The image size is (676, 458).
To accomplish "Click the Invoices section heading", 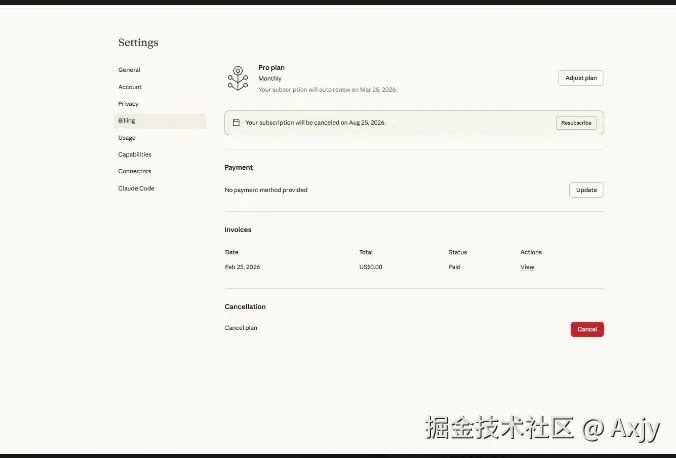I will (x=238, y=229).
